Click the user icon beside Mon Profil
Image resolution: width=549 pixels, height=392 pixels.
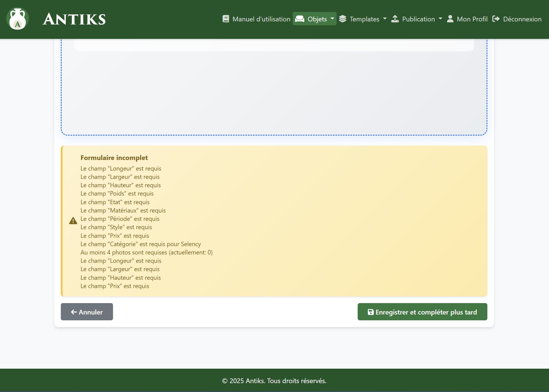click(x=450, y=19)
